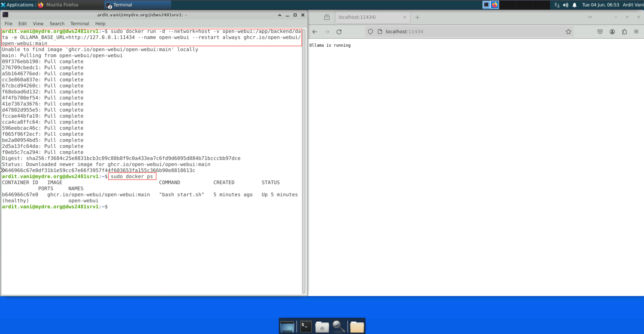Go forward in Firefox
The image size is (644, 334).
[x=327, y=32]
